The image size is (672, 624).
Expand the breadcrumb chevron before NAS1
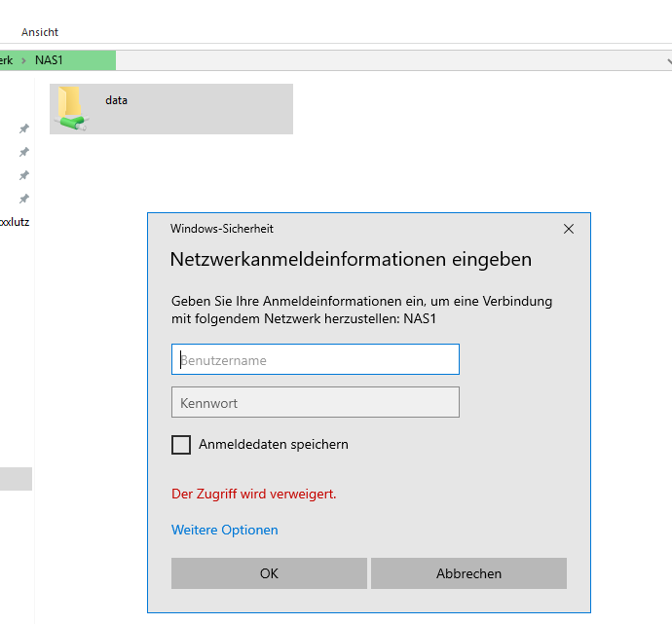coord(22,60)
